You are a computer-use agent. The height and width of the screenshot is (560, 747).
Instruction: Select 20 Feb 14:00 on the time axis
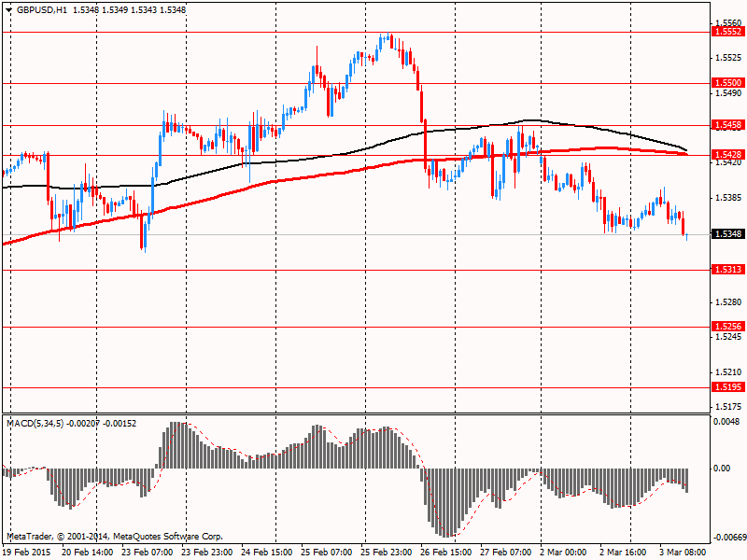coord(88,553)
